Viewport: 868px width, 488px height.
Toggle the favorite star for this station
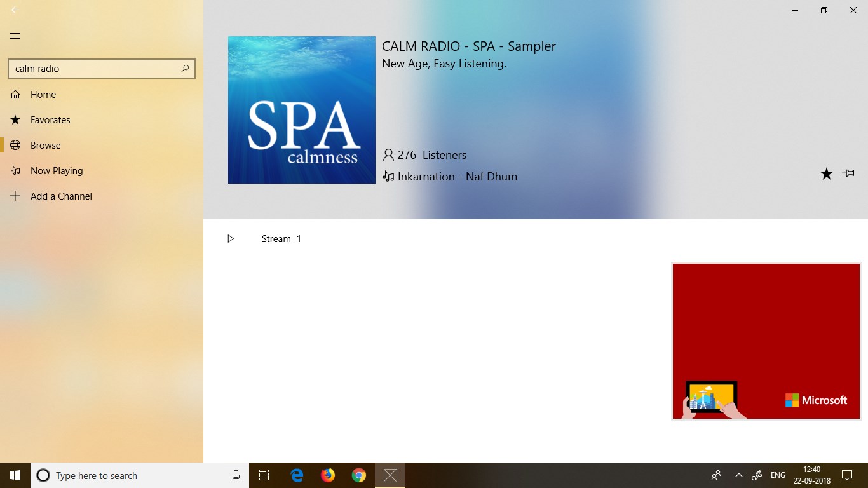point(826,173)
